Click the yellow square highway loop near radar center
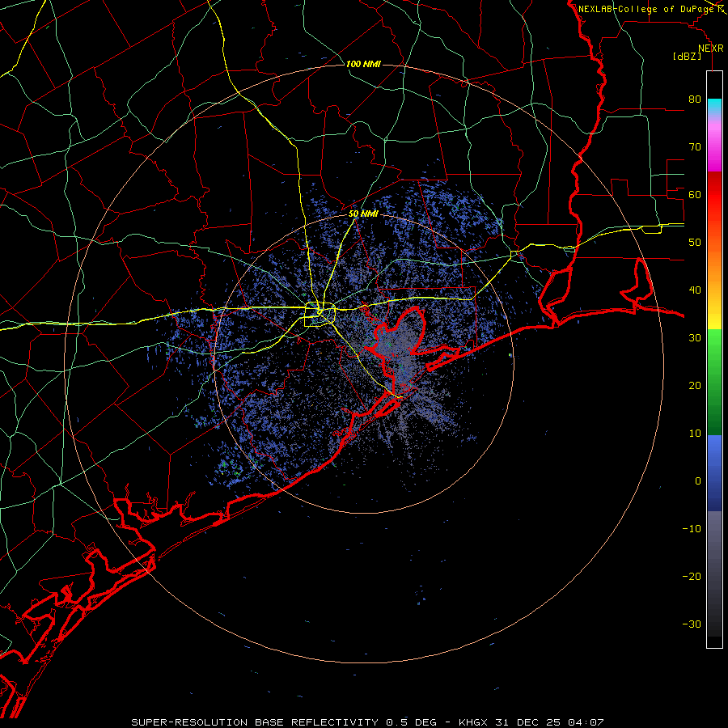 click(320, 315)
